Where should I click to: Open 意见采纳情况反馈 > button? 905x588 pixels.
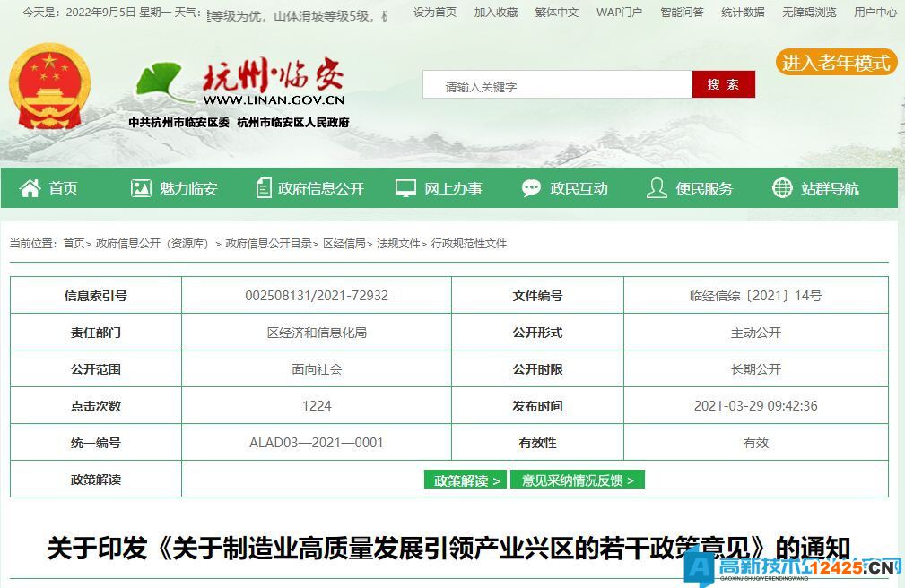pos(578,480)
